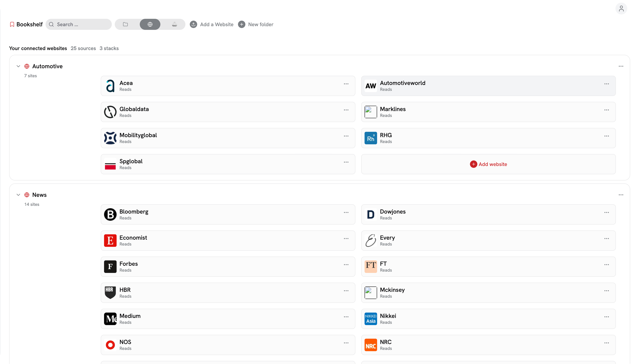
Task: Open the Bloomberg site name
Action: click(134, 212)
